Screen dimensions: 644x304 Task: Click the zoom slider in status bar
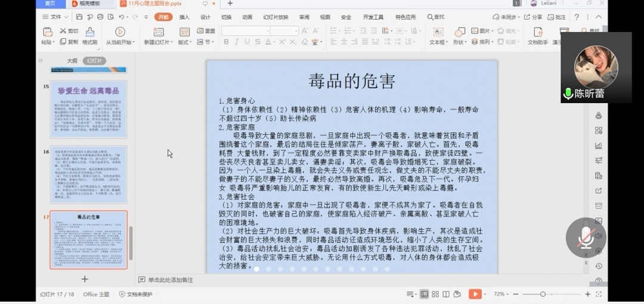coord(543,294)
